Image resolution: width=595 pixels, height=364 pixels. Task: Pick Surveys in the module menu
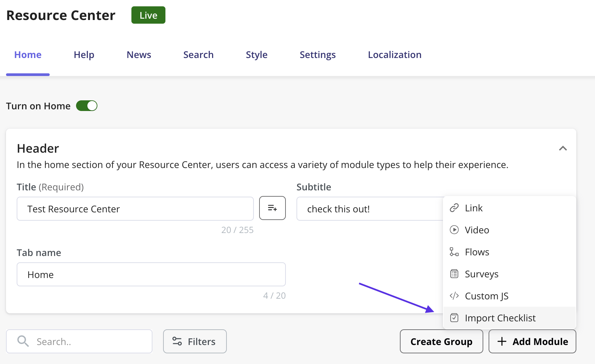pos(510,274)
